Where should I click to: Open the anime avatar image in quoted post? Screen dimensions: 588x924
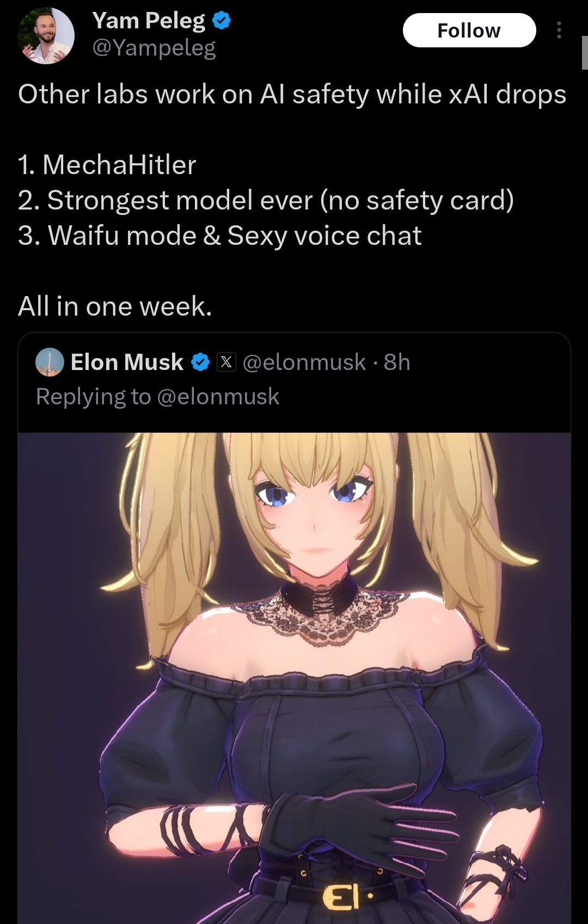pos(294,678)
